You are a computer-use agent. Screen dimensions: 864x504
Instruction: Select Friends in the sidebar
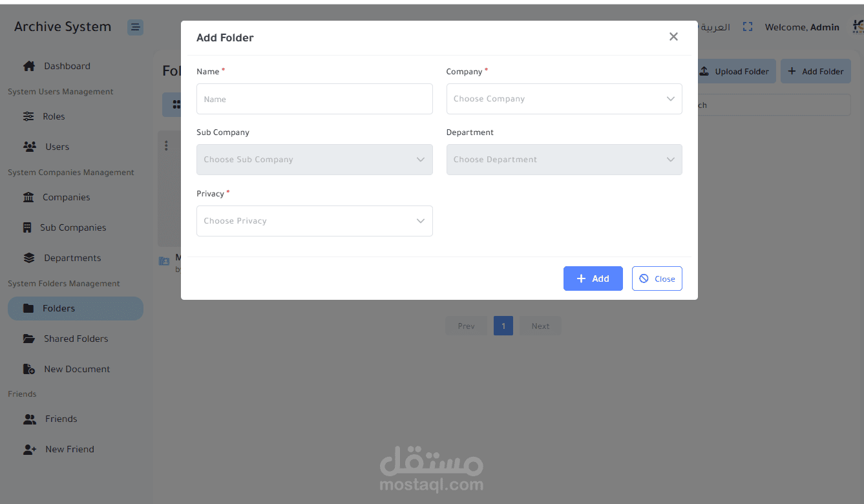tap(61, 419)
